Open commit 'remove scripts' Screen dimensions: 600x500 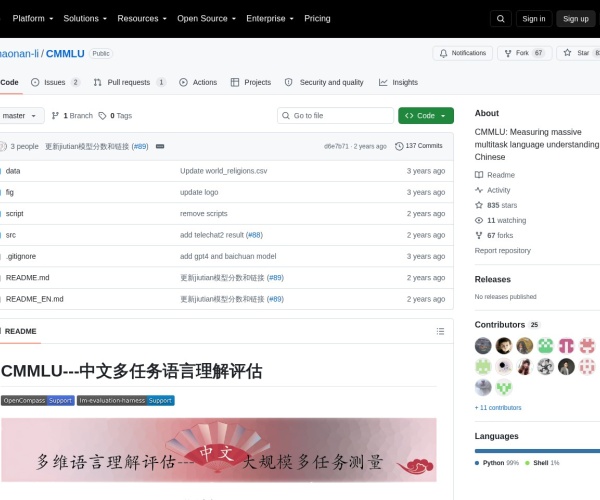point(204,214)
